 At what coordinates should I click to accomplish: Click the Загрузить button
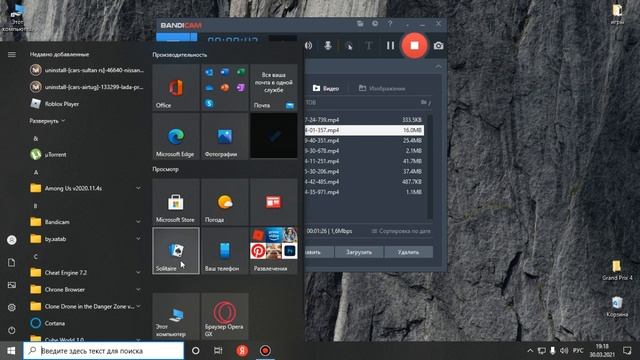point(359,252)
